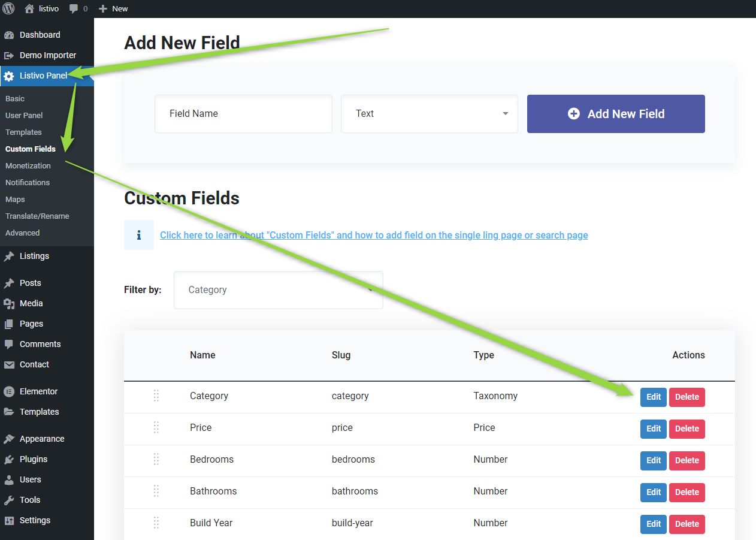Expand the Category filter dropdown
Viewport: 756px width, 540px height.
pos(278,290)
